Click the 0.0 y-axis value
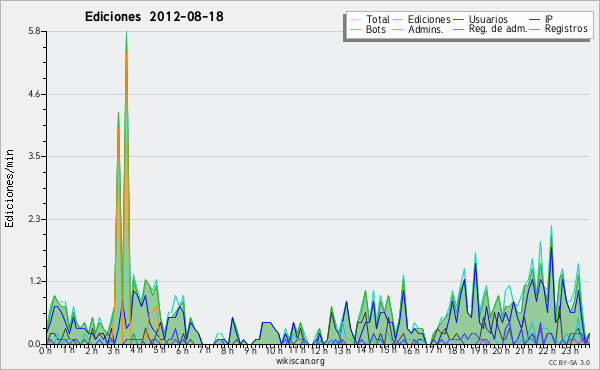 point(34,344)
